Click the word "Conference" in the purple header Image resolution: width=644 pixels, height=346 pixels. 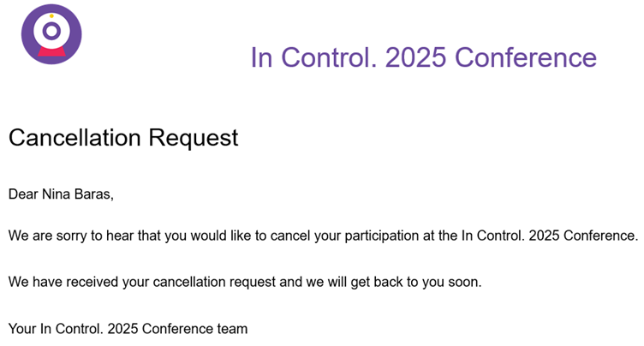click(x=526, y=57)
